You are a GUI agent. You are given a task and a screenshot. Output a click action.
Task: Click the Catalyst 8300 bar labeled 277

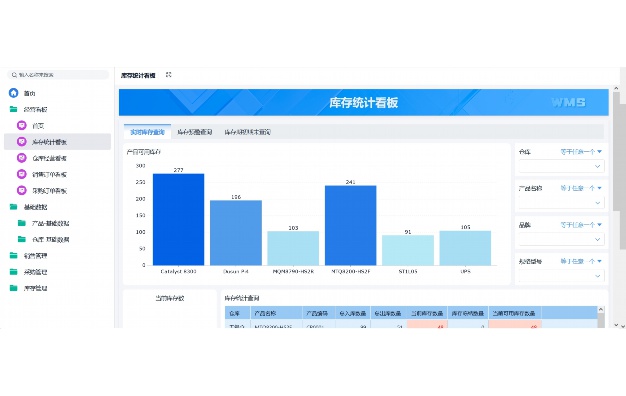(178, 219)
